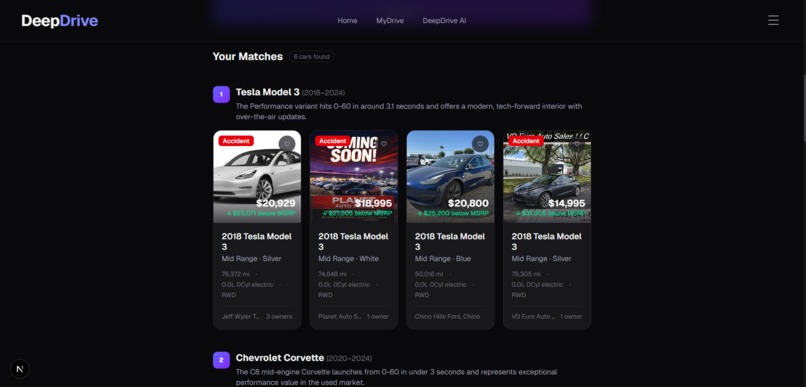Click the Corvette C8 description text
The image size is (806, 387).
pos(396,377)
